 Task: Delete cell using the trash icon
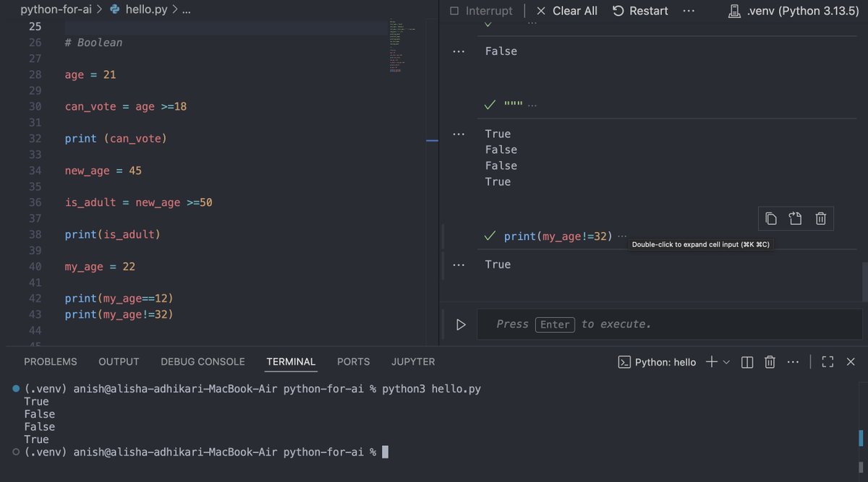[x=821, y=218]
